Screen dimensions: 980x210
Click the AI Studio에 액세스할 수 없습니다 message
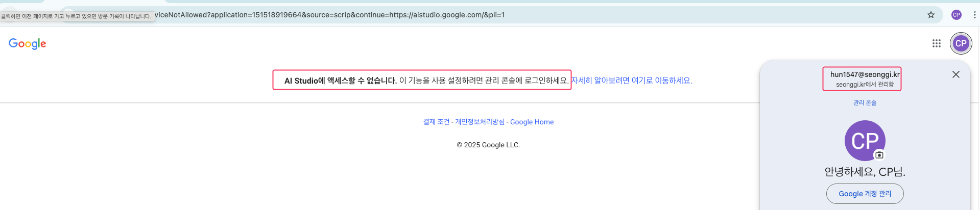click(340, 81)
